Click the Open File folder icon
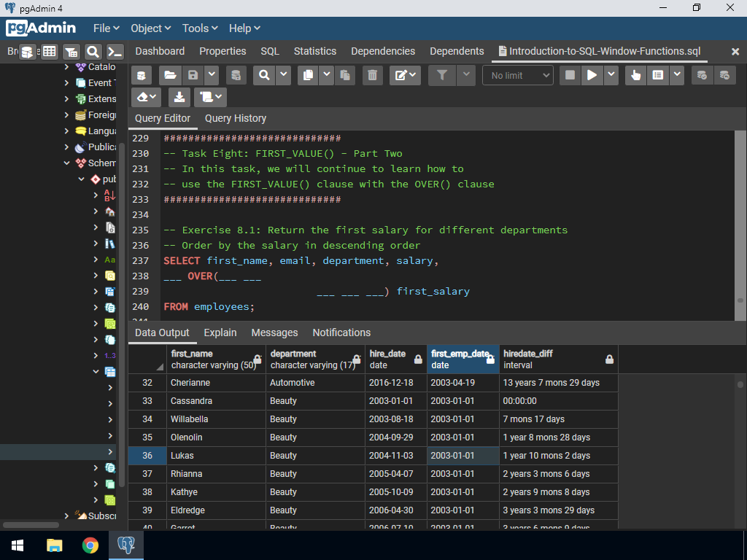Viewport: 747px width, 560px height. tap(169, 75)
